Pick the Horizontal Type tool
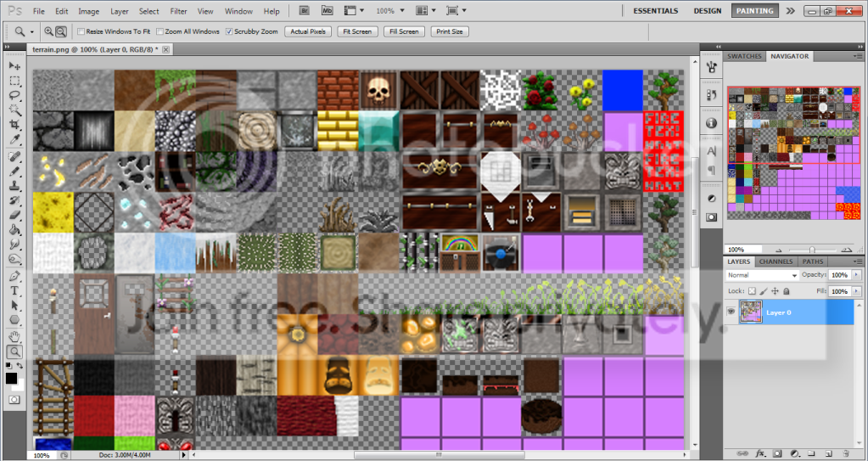 [14, 290]
